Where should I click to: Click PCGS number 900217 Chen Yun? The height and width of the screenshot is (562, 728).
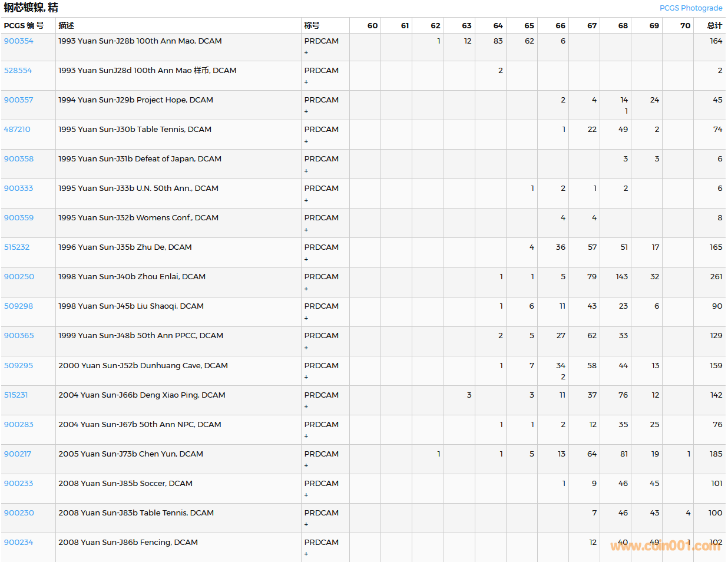[x=18, y=454]
